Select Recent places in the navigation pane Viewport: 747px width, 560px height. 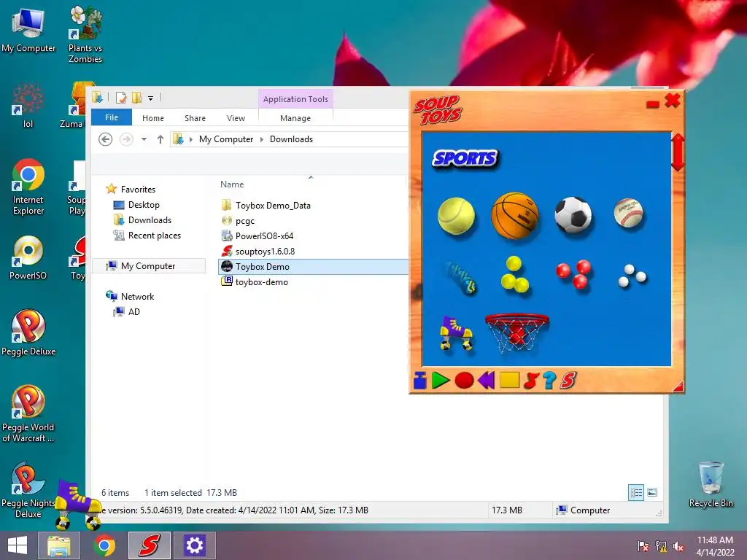click(x=155, y=236)
